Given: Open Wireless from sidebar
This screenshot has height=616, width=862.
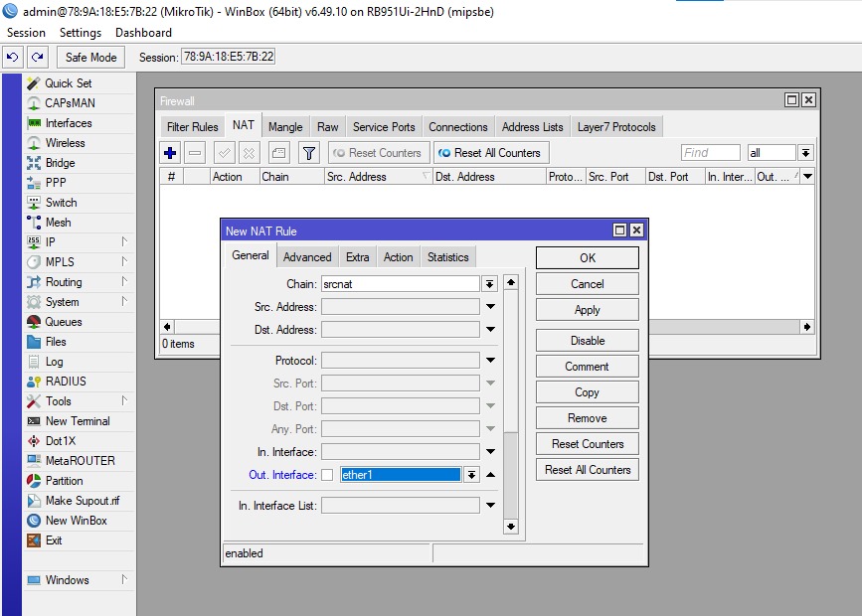Looking at the screenshot, I should [x=80, y=143].
